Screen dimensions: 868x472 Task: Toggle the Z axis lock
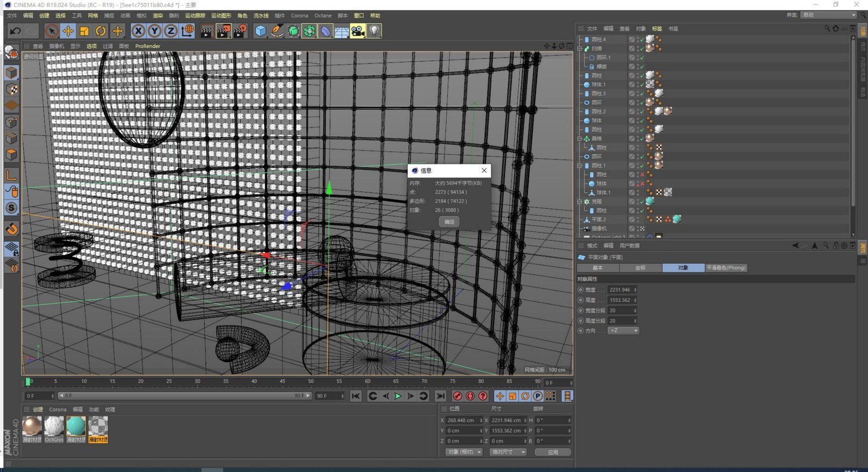pyautogui.click(x=170, y=31)
